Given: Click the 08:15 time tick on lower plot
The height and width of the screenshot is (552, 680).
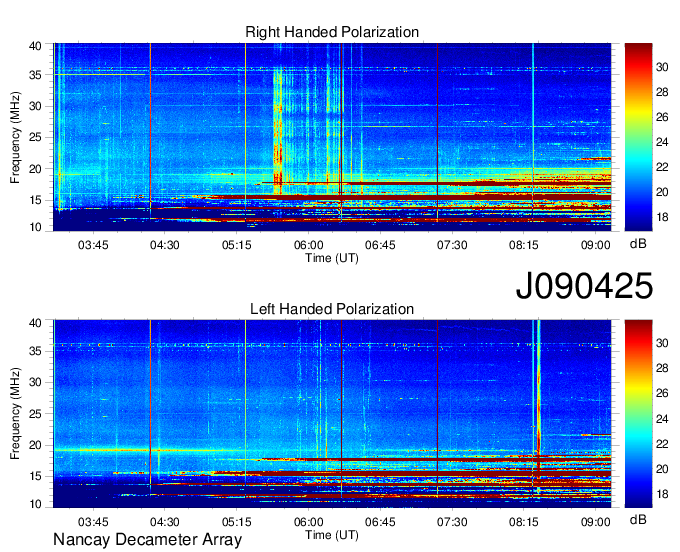Looking at the screenshot, I should (x=524, y=522).
